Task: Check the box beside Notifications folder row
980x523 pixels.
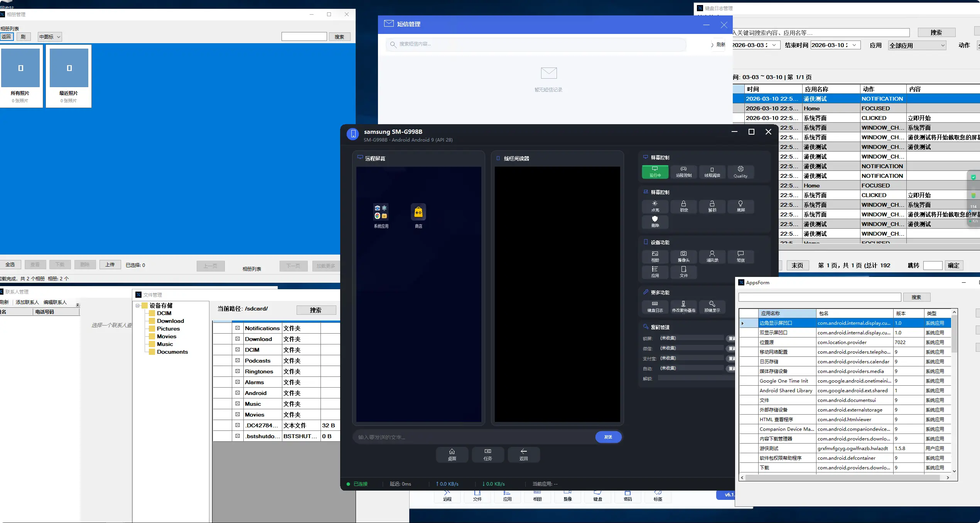Action: (x=238, y=328)
